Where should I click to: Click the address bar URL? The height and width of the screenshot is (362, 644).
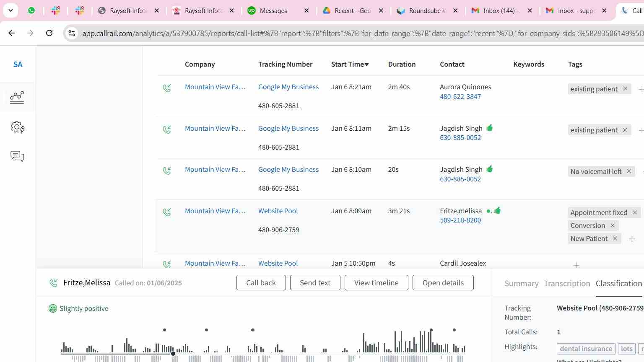362,33
